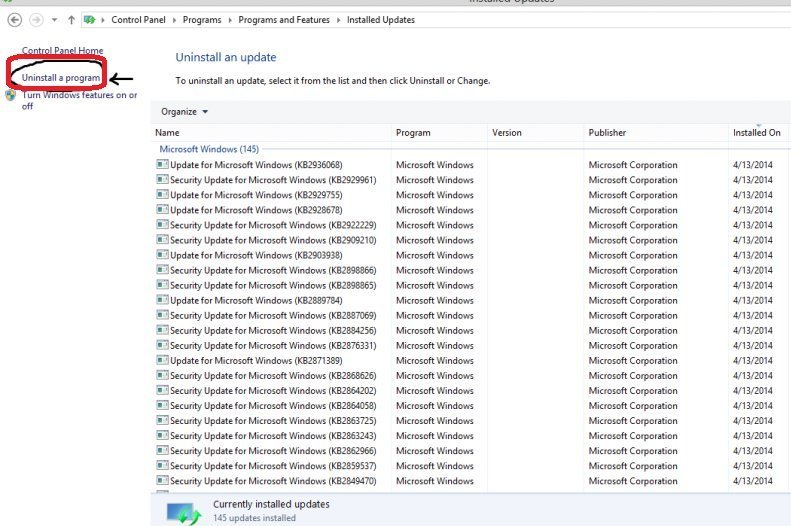Screen dimensions: 791x526
Task: Select Security Update for Microsoft Windows (KB2863243)
Action: (273, 436)
